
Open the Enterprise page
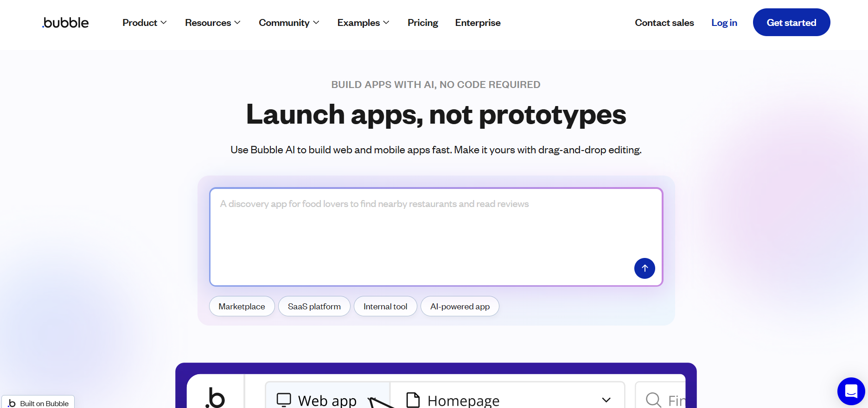click(478, 23)
